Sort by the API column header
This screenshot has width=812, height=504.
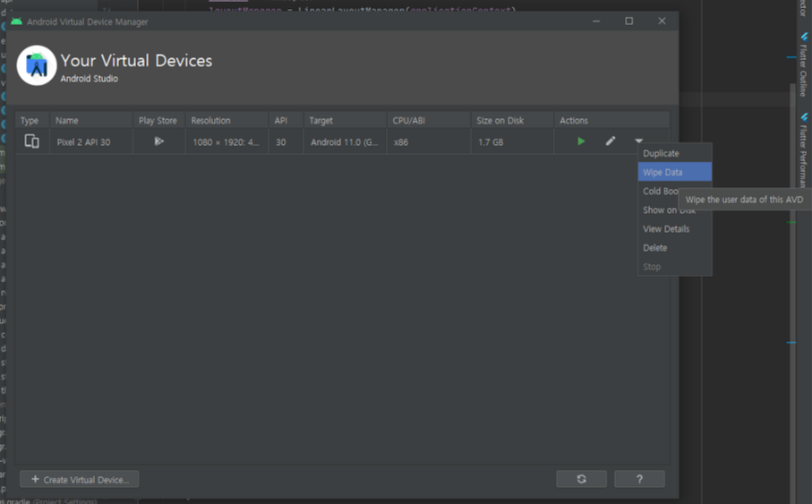click(286, 120)
